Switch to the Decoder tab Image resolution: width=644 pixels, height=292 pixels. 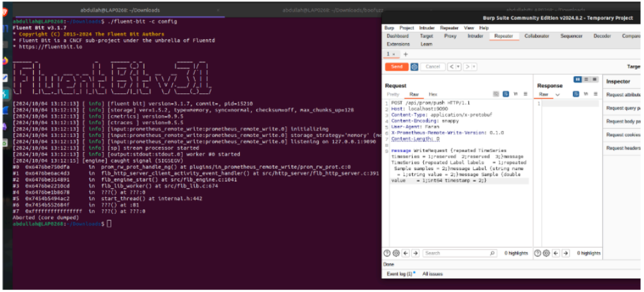point(602,36)
